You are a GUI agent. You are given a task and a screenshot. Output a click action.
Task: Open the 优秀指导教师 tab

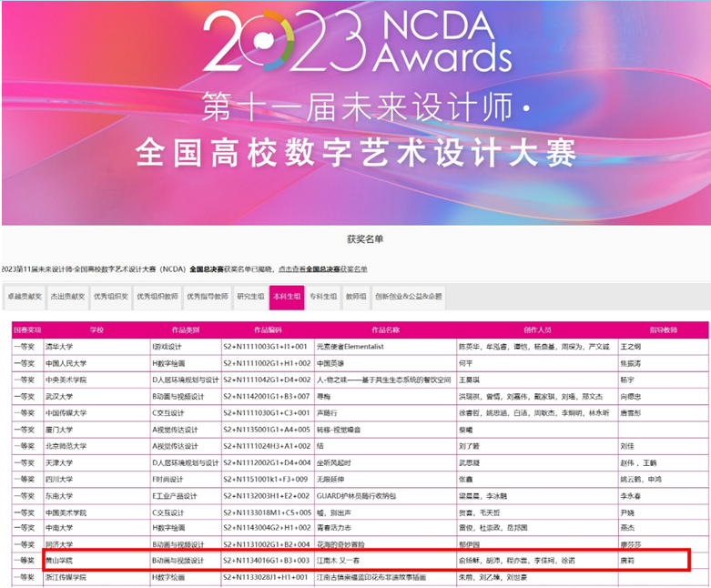[x=208, y=297]
